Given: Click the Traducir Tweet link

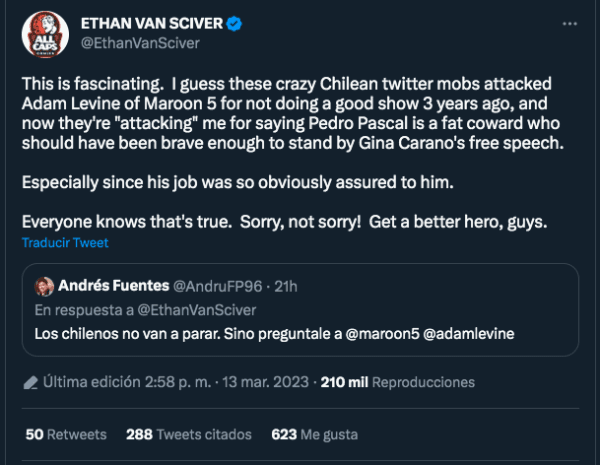Looking at the screenshot, I should [x=64, y=243].
